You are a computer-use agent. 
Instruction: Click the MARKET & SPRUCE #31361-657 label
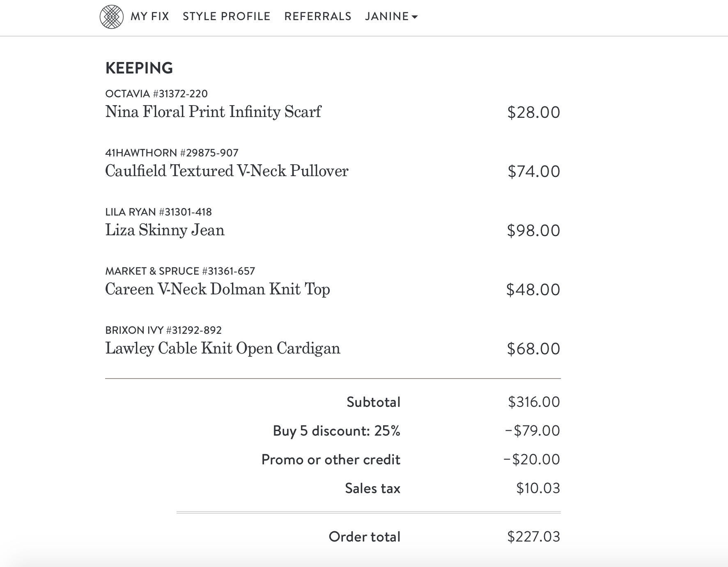pos(180,271)
